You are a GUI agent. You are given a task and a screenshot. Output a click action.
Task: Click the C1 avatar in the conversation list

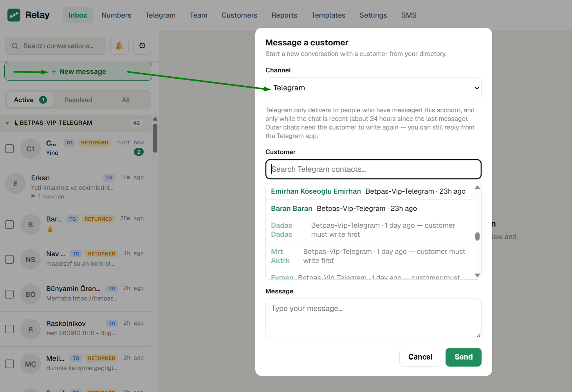(31, 149)
